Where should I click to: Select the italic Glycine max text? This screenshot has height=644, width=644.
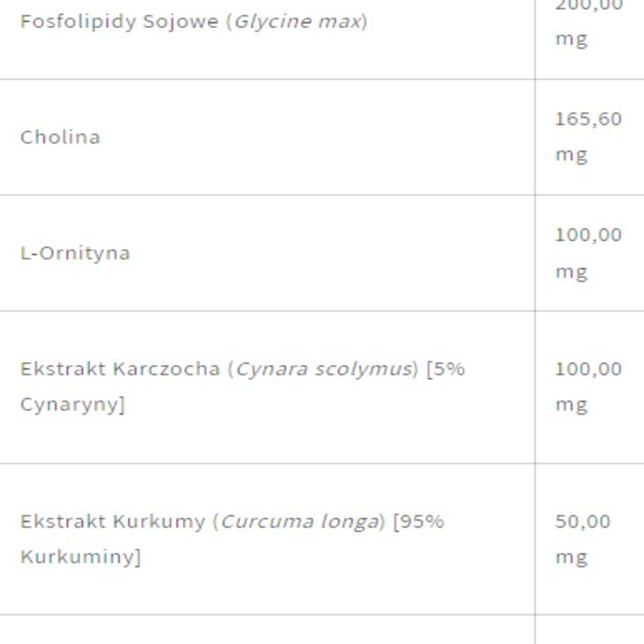298,21
